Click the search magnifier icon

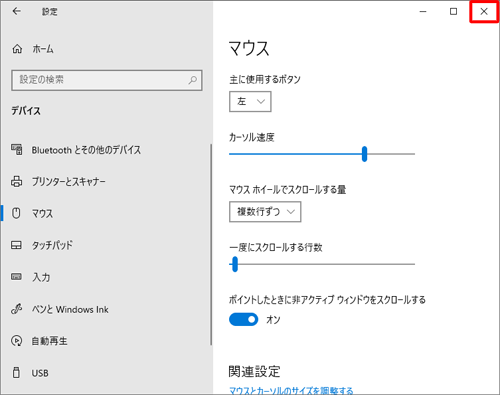pos(193,80)
